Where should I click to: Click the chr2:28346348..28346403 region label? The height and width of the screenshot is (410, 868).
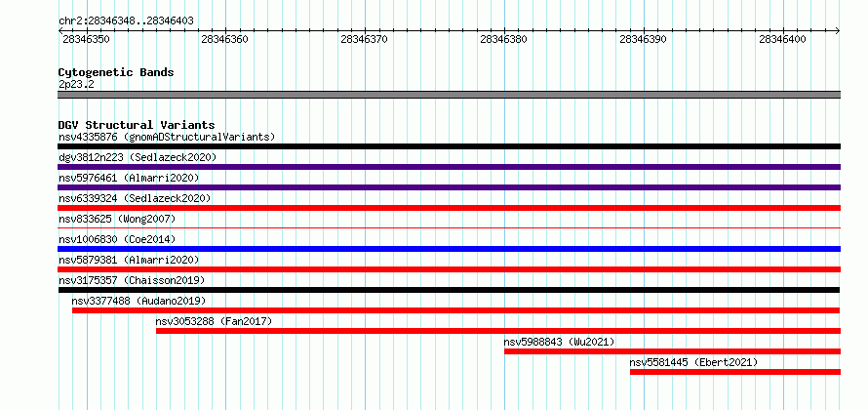(126, 21)
